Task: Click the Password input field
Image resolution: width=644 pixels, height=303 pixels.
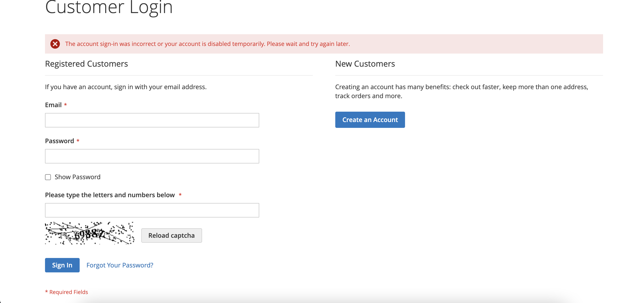Action: coord(152,156)
